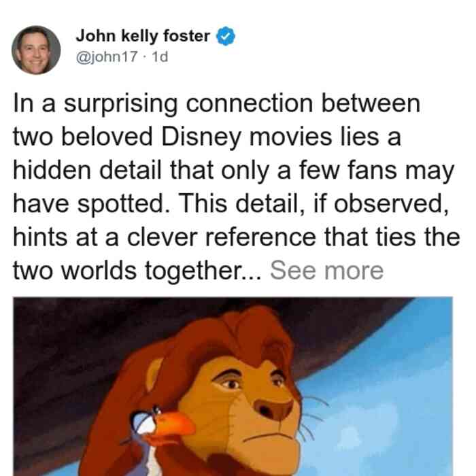Viewport: 476px width, 476px height.
Task: Visit the @john17 handle link
Action: tap(107, 56)
